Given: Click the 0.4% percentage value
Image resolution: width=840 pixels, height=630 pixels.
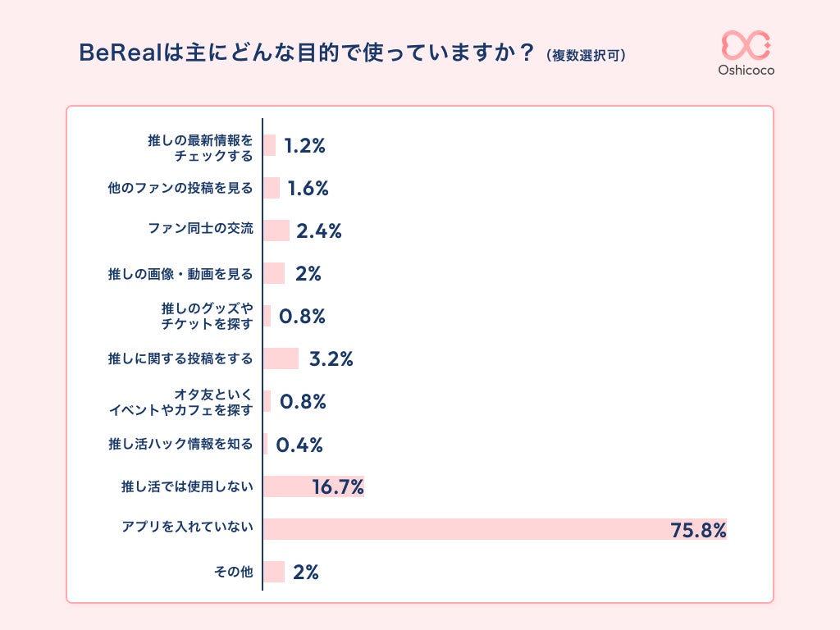Looking at the screenshot, I should tap(299, 445).
